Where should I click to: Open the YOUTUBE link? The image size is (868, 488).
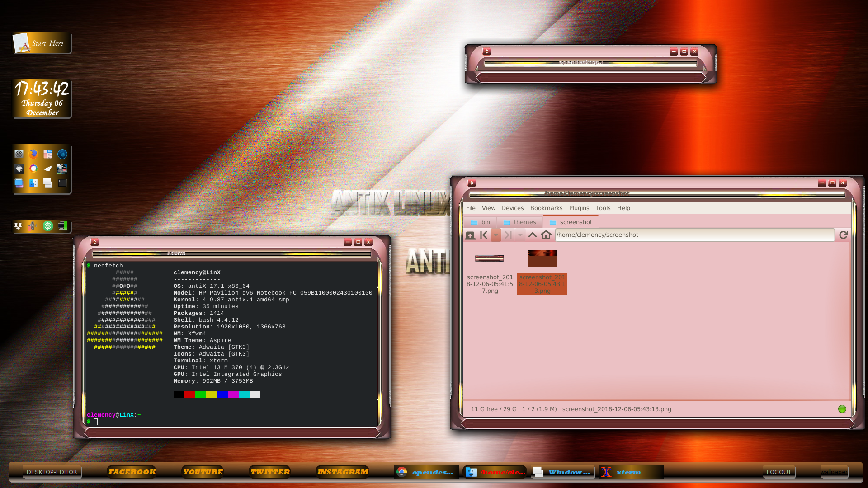coord(203,472)
